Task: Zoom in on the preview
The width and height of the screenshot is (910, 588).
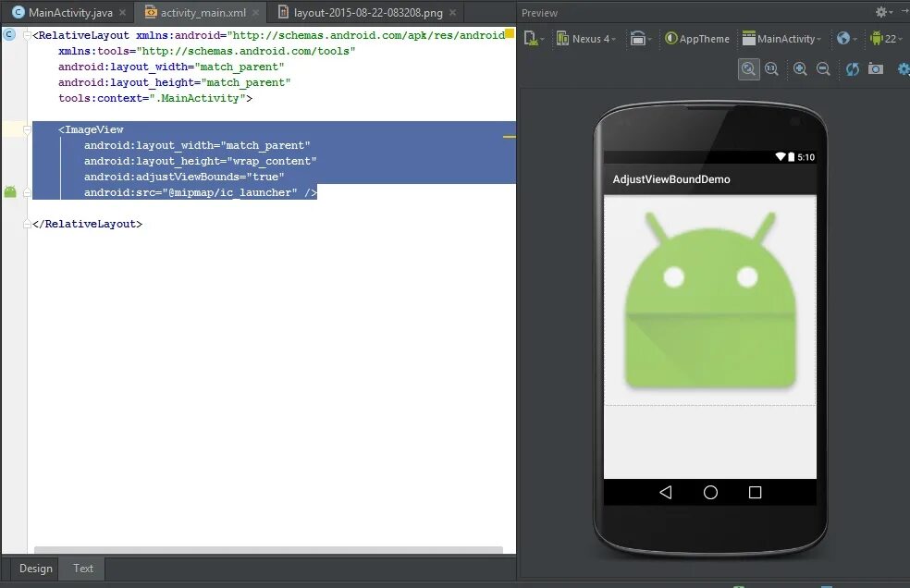Action: pos(800,69)
